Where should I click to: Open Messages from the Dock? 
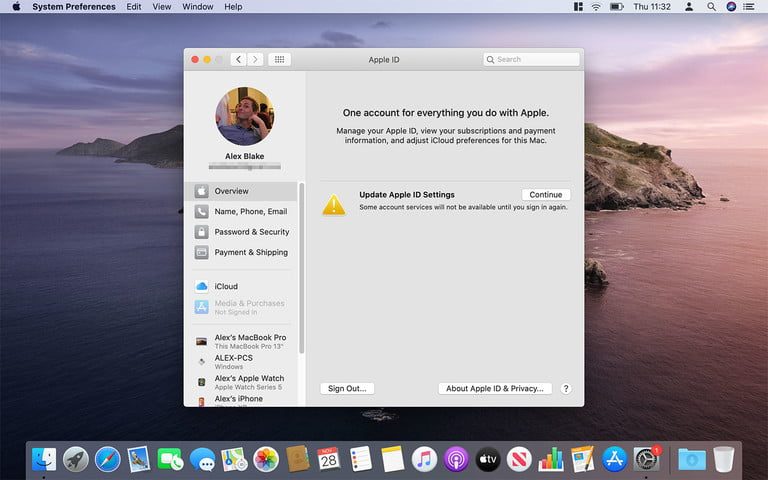[202, 460]
